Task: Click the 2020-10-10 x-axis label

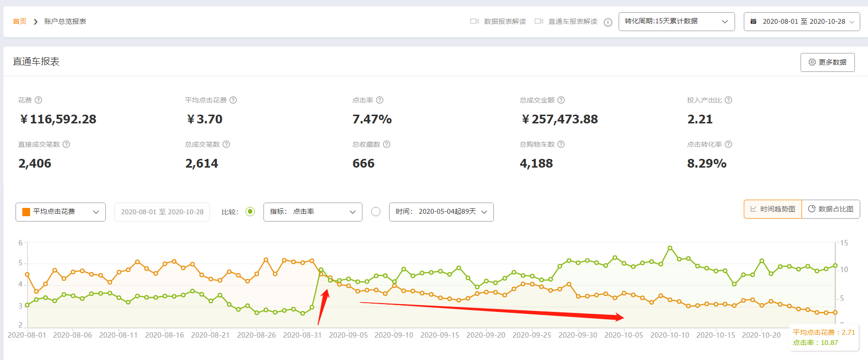Action: coord(670,335)
